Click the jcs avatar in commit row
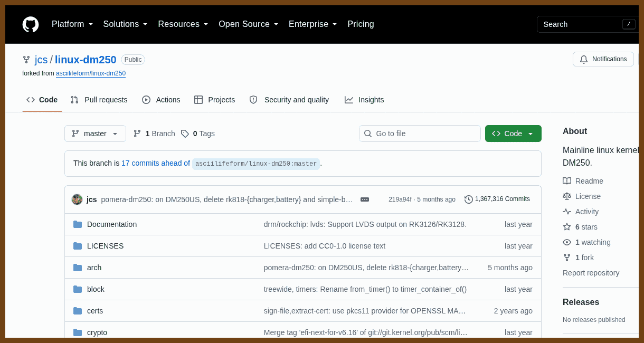The width and height of the screenshot is (644, 343). 77,199
